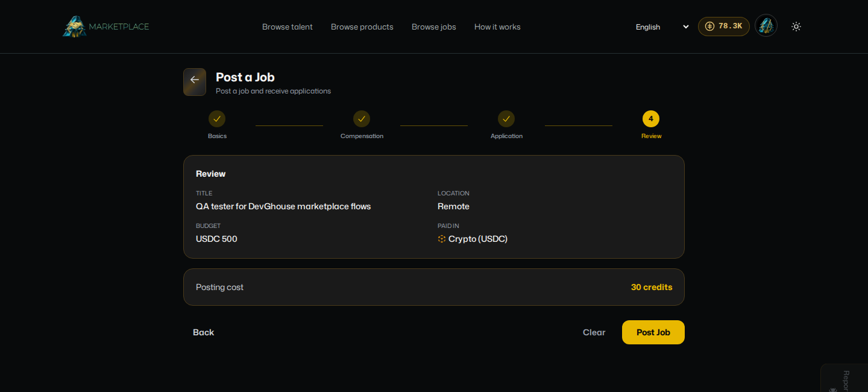868x392 pixels.
Task: Click the yellow Post Job button
Action: (653, 332)
